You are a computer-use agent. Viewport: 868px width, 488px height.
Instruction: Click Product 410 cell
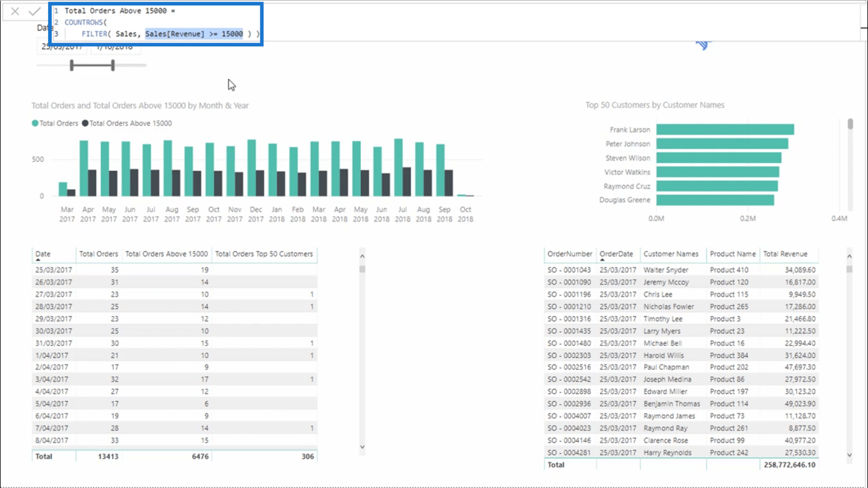click(729, 270)
